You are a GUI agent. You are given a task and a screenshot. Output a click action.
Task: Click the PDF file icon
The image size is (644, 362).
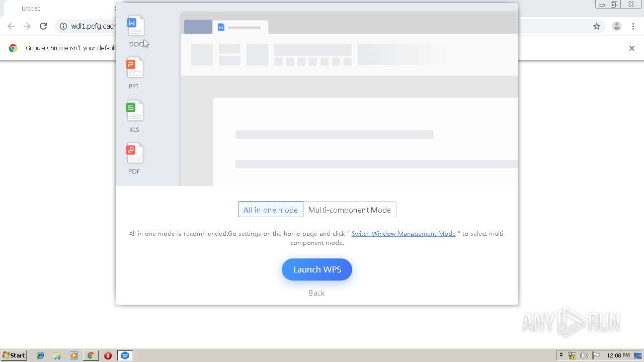click(x=134, y=153)
